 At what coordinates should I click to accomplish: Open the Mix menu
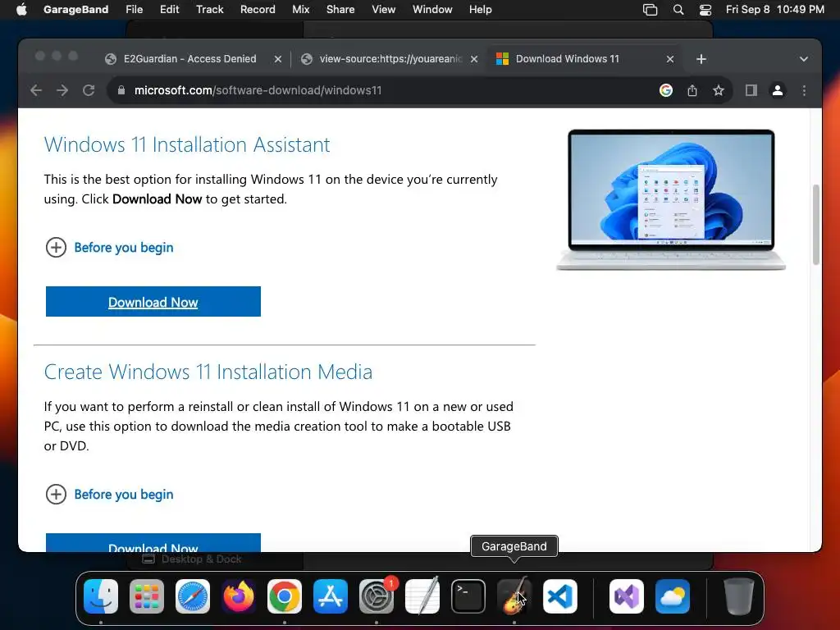click(x=300, y=10)
